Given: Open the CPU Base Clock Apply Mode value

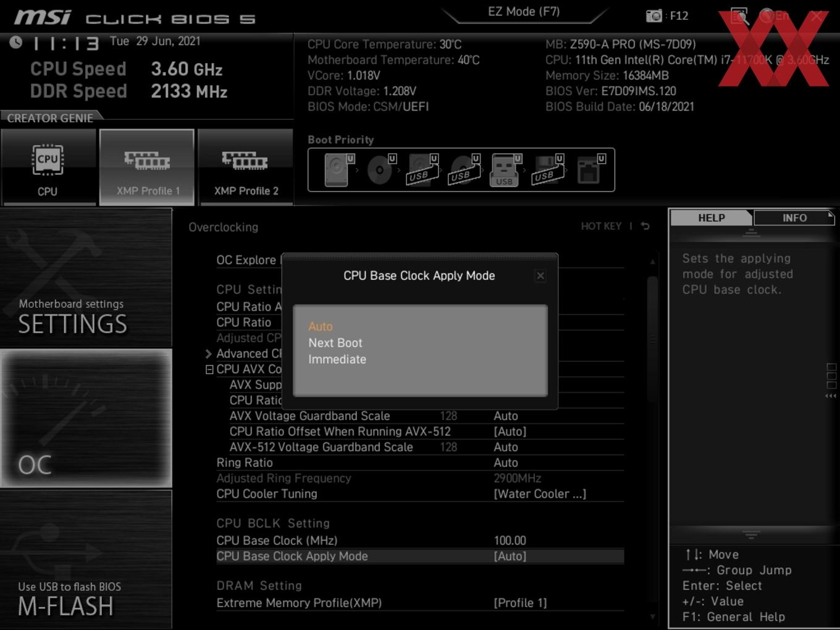Looking at the screenshot, I should [x=510, y=556].
